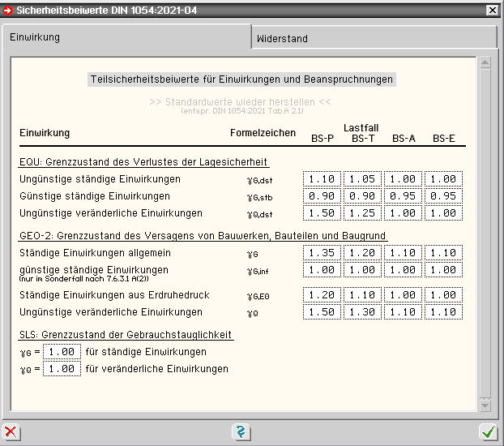Click scrollbar up arrow

[x=485, y=62]
